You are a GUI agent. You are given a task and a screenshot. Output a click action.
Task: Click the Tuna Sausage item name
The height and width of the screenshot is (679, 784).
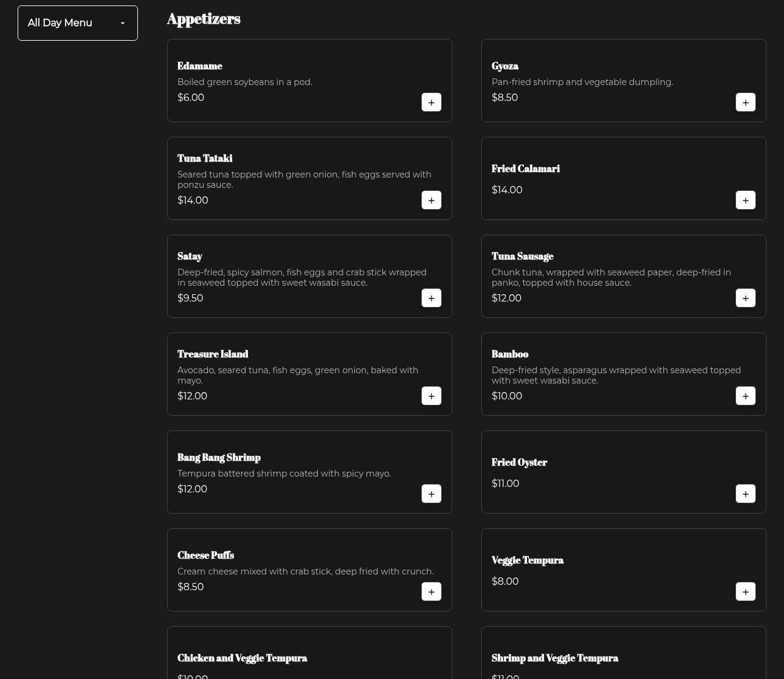(x=523, y=257)
